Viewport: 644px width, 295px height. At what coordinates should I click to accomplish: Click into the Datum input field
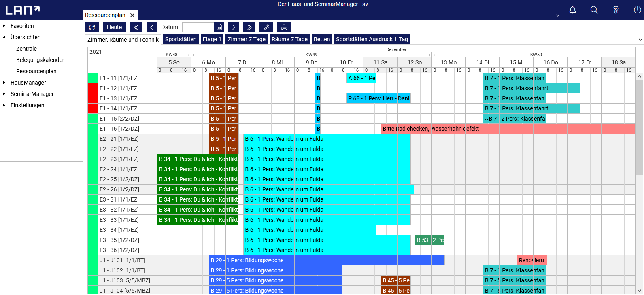[x=198, y=27]
